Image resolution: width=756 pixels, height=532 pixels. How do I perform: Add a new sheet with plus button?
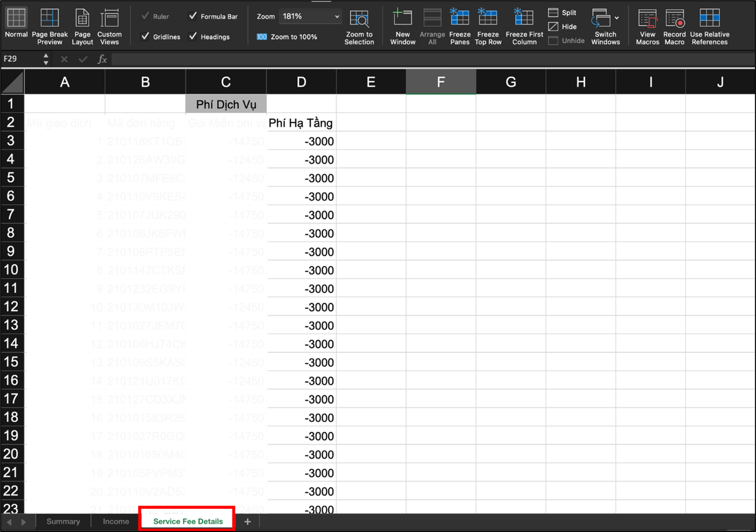point(248,522)
